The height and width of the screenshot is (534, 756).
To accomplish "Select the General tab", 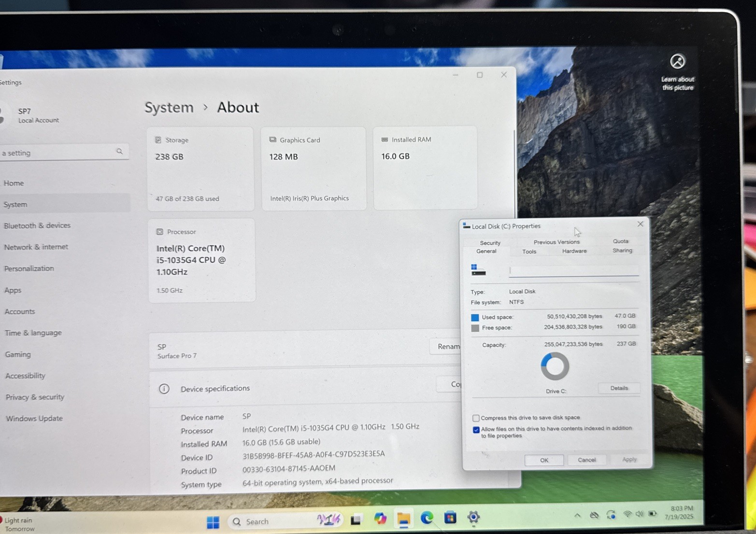I will (x=486, y=251).
